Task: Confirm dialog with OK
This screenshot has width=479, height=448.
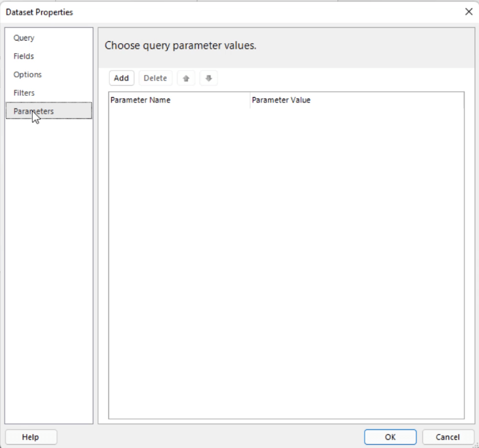Action: tap(390, 437)
